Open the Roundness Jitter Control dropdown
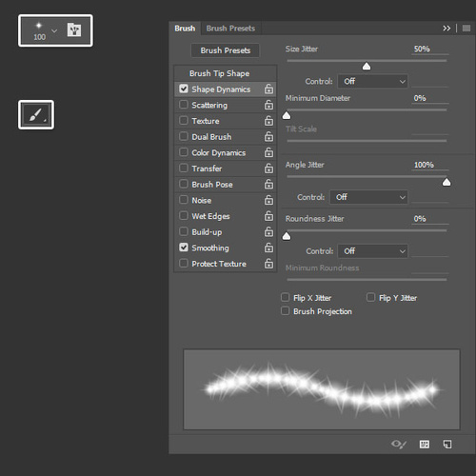The height and width of the screenshot is (476, 476). coord(372,251)
